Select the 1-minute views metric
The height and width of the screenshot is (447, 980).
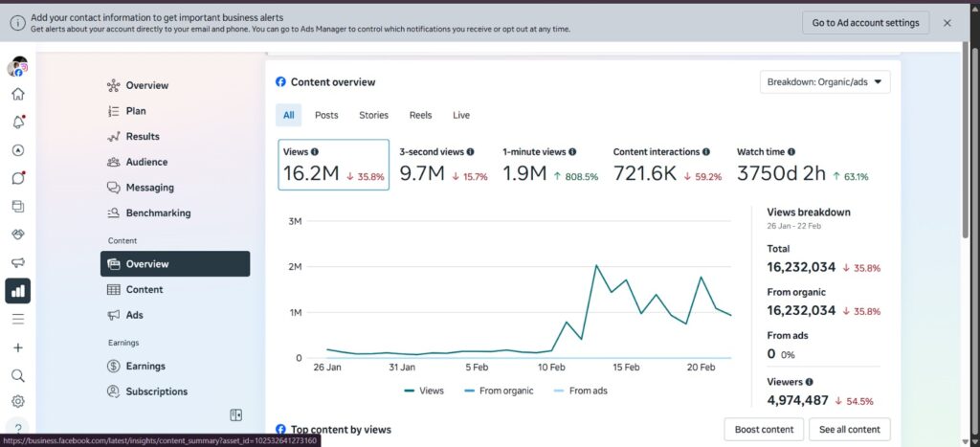point(550,165)
